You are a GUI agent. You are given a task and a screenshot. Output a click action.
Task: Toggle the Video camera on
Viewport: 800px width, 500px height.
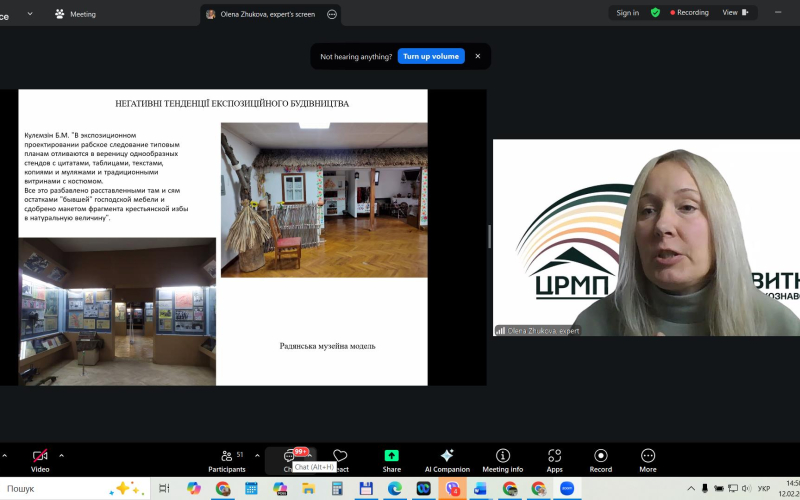point(40,459)
